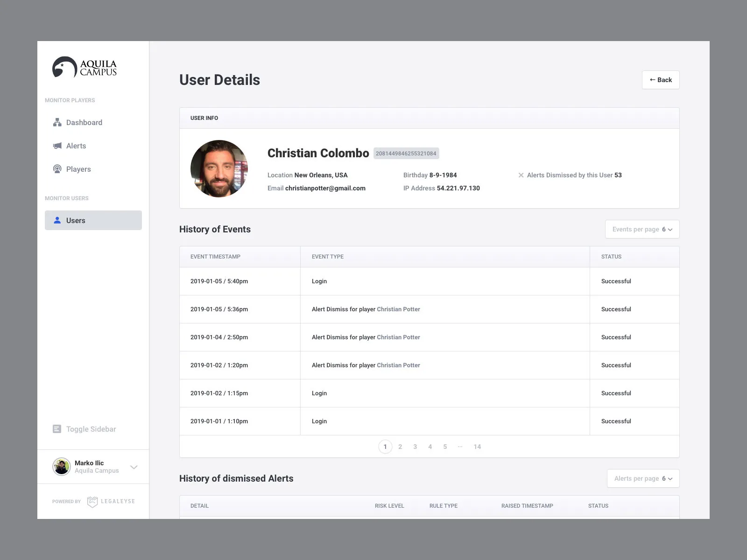The width and height of the screenshot is (747, 560).
Task: Click the X icon beside Alerts Dismissed
Action: [521, 175]
